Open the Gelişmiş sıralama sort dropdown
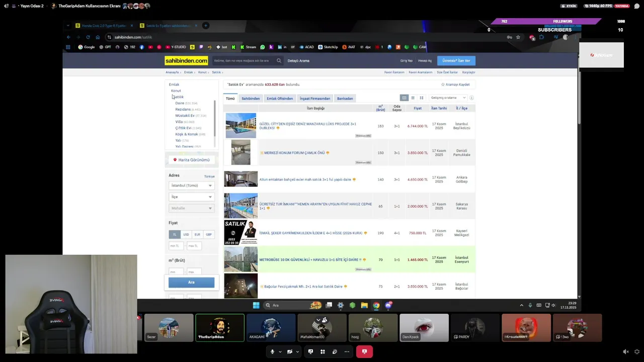 tap(448, 98)
